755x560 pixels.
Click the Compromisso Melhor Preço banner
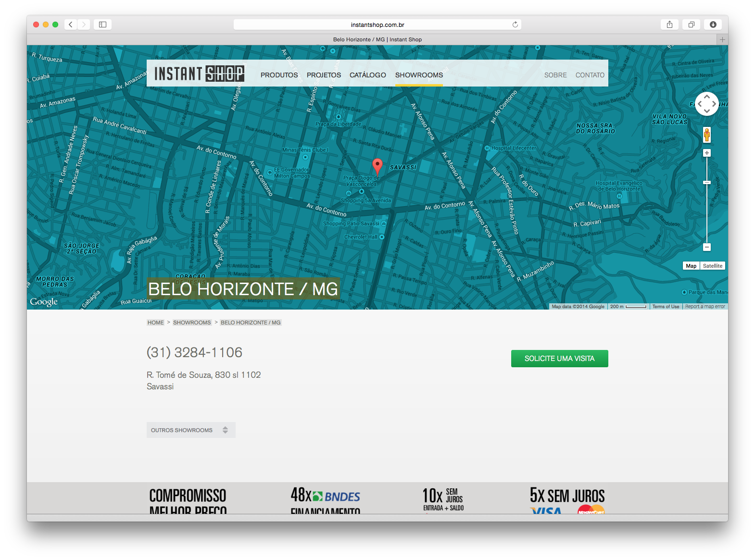point(188,500)
